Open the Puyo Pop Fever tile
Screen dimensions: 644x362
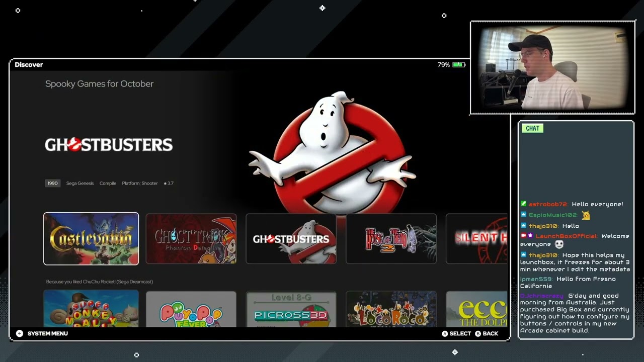click(191, 309)
